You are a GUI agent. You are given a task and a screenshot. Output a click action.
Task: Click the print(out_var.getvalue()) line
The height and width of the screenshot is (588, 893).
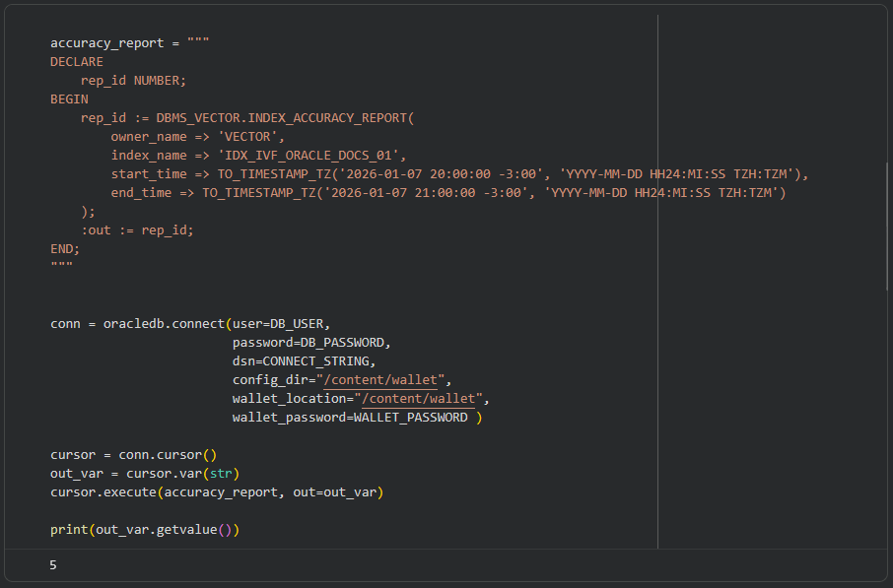(145, 530)
